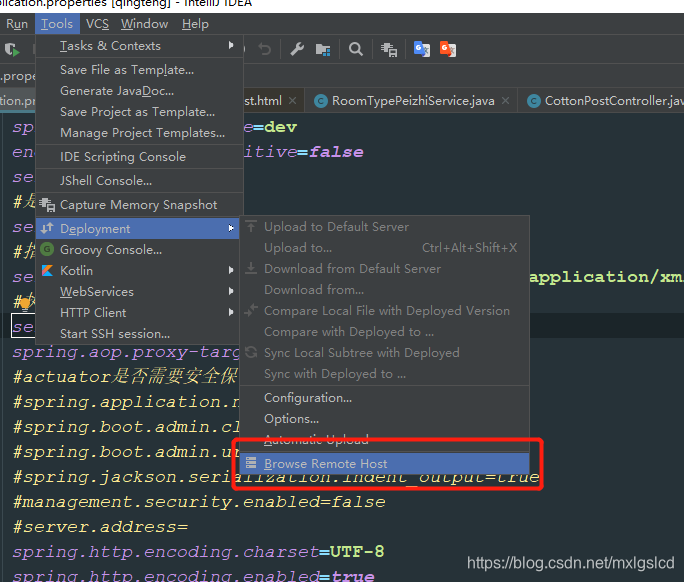Screen dimensions: 684x582
Task: Click Browse Remote Host
Action: (x=384, y=463)
